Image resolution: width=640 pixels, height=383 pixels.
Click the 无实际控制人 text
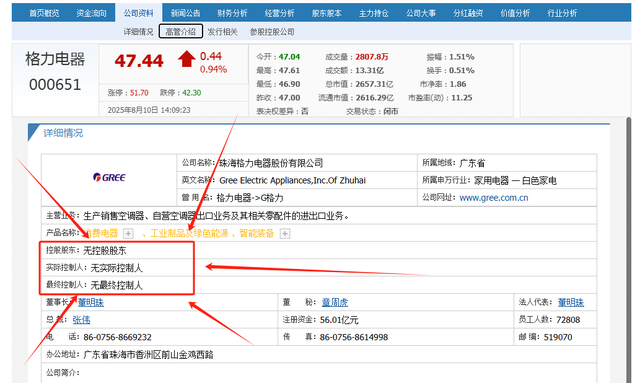116,268
